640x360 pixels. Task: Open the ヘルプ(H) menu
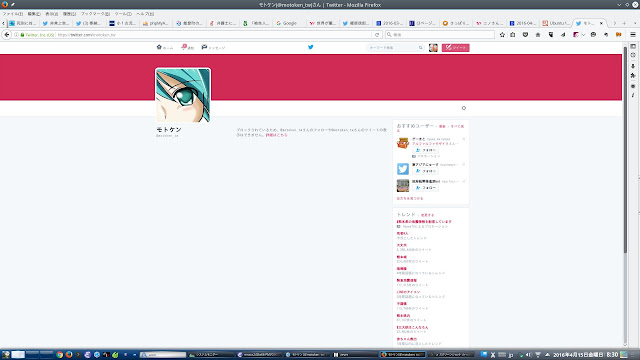point(145,14)
